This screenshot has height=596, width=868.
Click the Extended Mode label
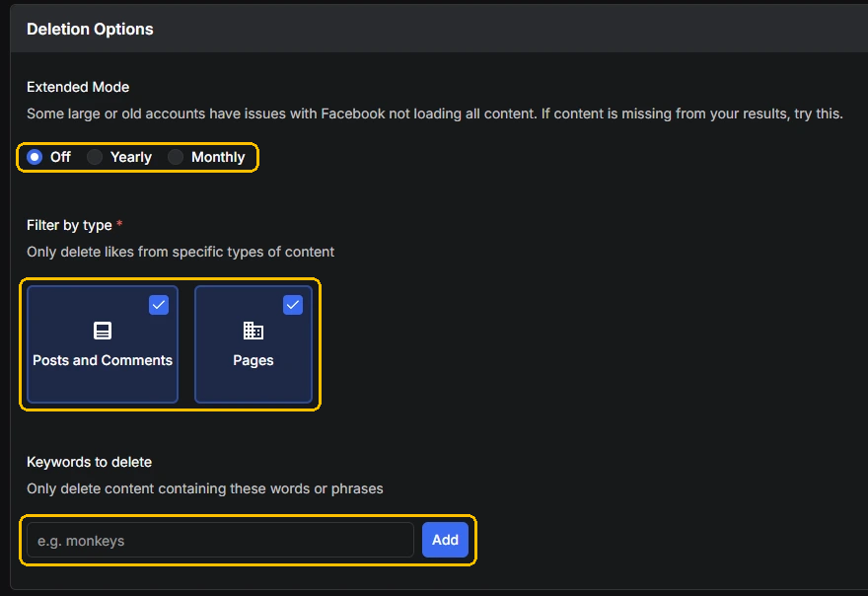[x=78, y=87]
